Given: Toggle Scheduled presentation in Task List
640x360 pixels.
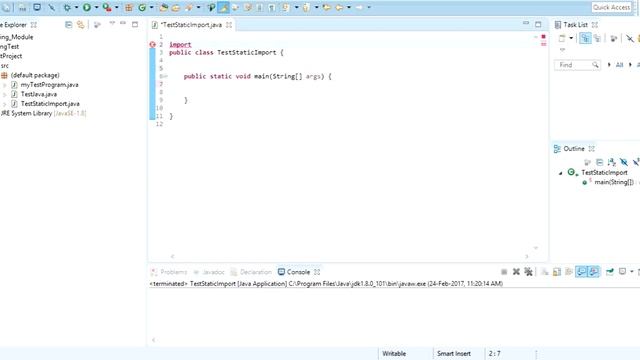Looking at the screenshot, I should [x=598, y=38].
